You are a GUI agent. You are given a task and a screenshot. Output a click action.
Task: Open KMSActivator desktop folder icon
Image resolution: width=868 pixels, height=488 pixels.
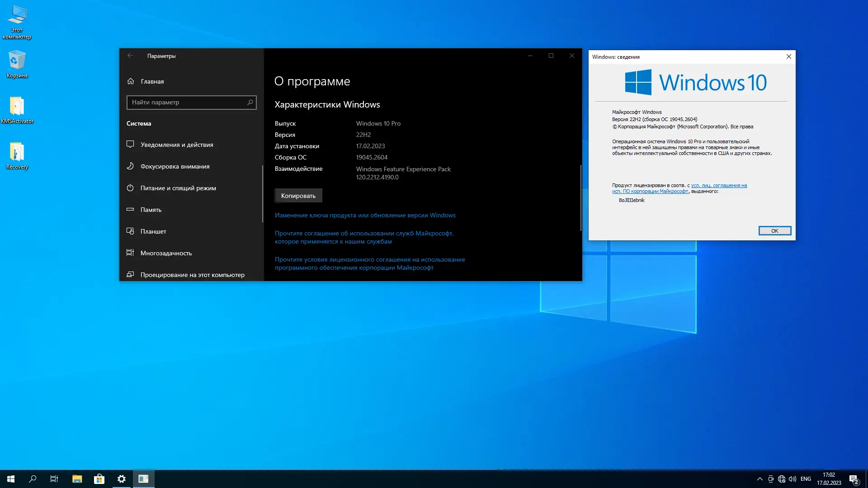pos(17,107)
